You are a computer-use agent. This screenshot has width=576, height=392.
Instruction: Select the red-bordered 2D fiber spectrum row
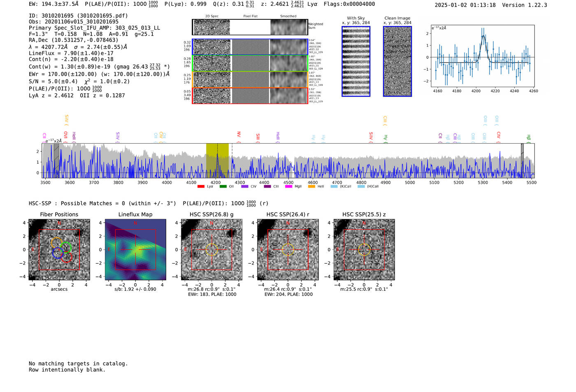(x=250, y=96)
